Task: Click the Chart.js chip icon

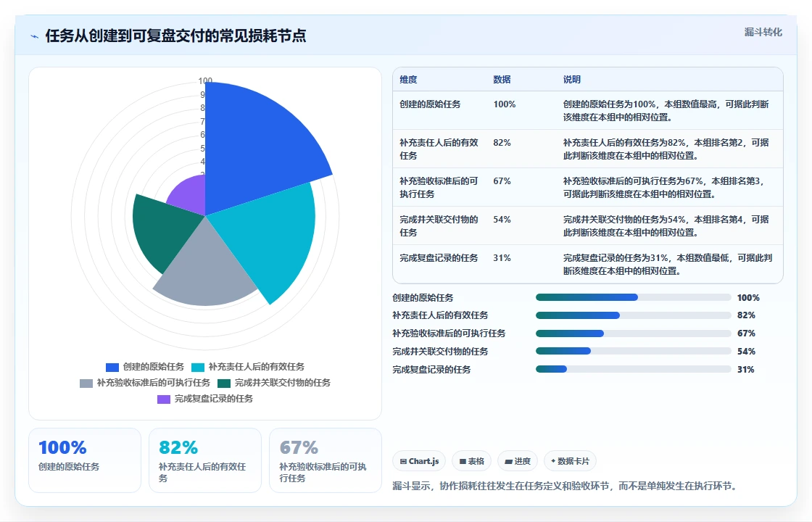Action: (x=403, y=461)
